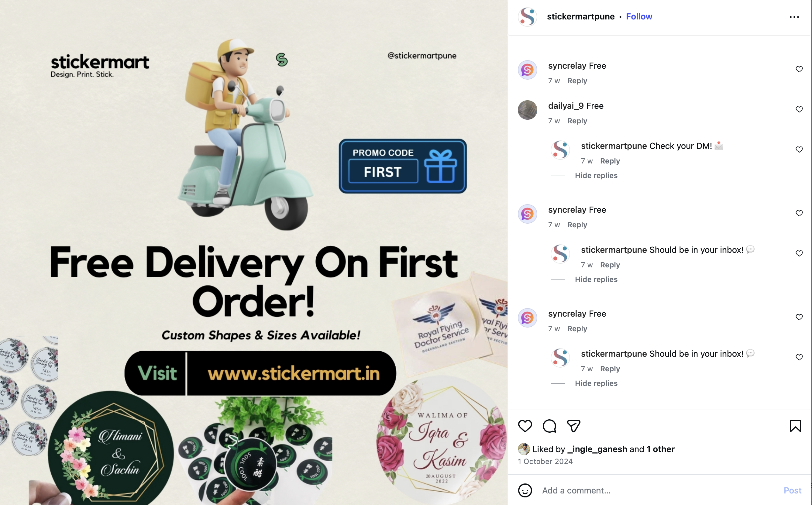Like the 'Check your DM!' reply

coord(799,149)
